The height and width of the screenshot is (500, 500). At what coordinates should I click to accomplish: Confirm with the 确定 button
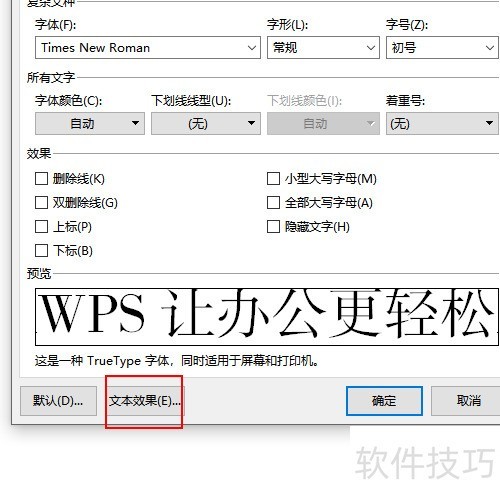pyautogui.click(x=384, y=401)
